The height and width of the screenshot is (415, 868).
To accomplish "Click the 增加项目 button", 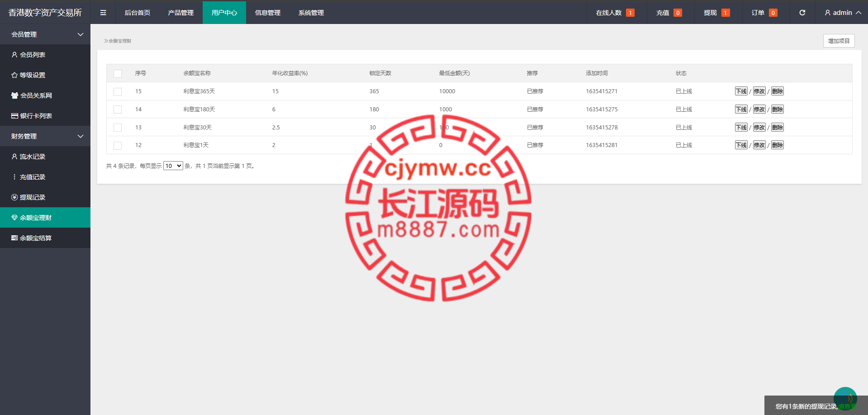I will tap(839, 41).
